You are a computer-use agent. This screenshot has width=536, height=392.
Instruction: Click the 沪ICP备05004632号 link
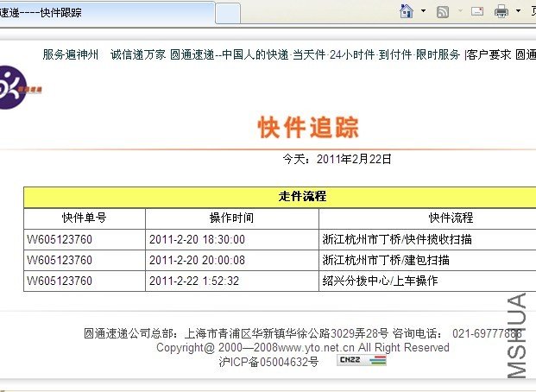268,361
